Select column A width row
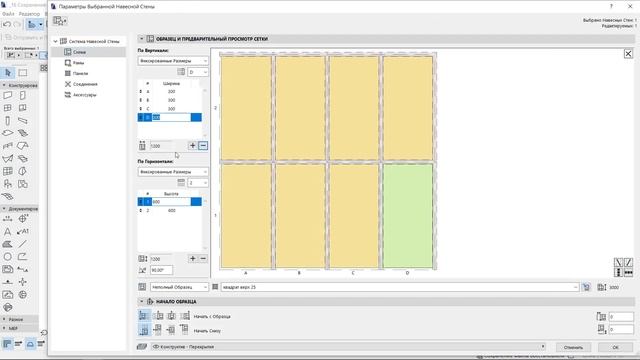This screenshot has height=360, width=640. point(170,91)
